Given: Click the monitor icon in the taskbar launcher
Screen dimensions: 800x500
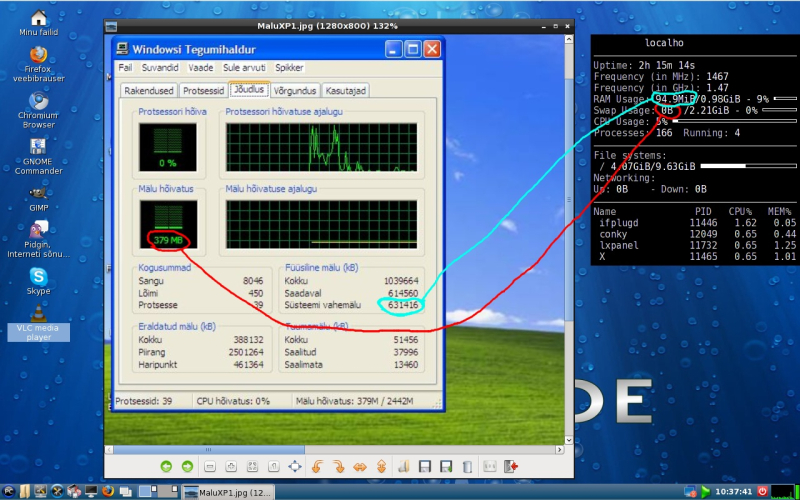Looking at the screenshot, I should tap(91, 492).
